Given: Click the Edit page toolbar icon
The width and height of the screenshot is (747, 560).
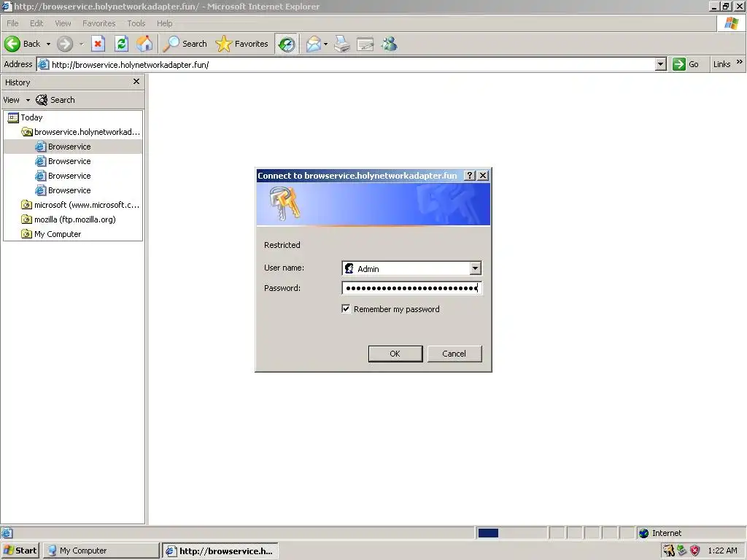Looking at the screenshot, I should [x=365, y=44].
